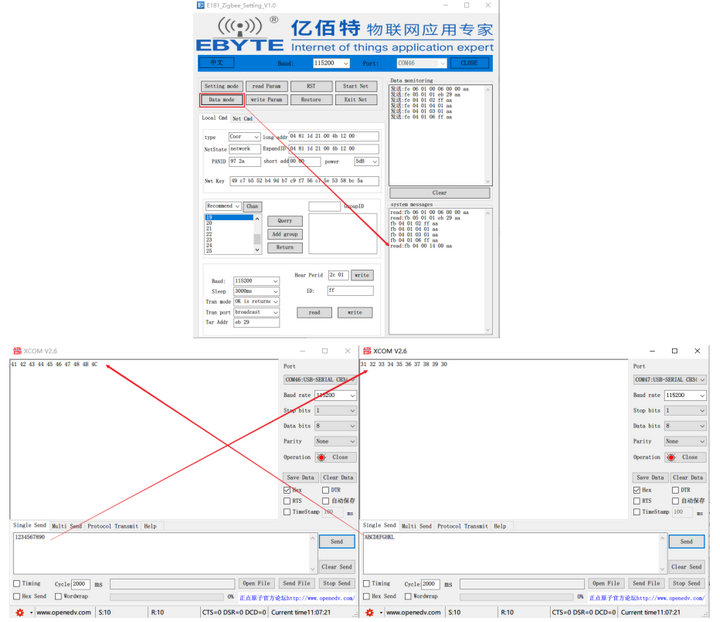Open Tran port broadcast dropdown
This screenshot has height=622, width=720.
[256, 313]
